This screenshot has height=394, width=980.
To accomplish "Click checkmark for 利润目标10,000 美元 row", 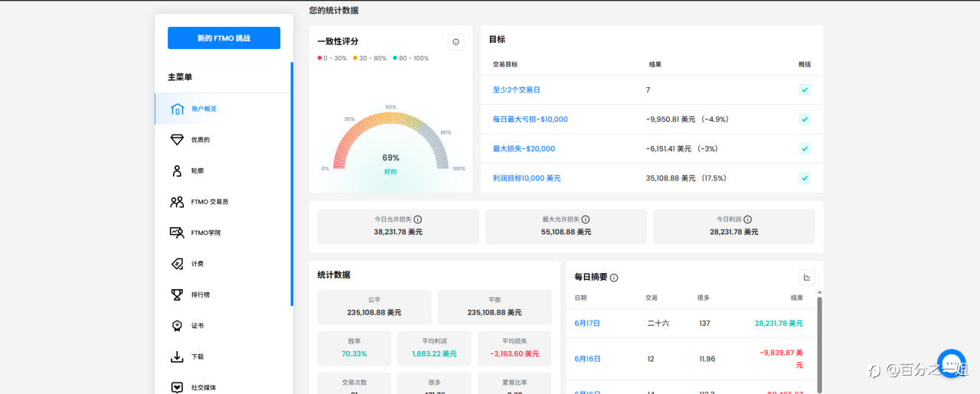I will (805, 178).
